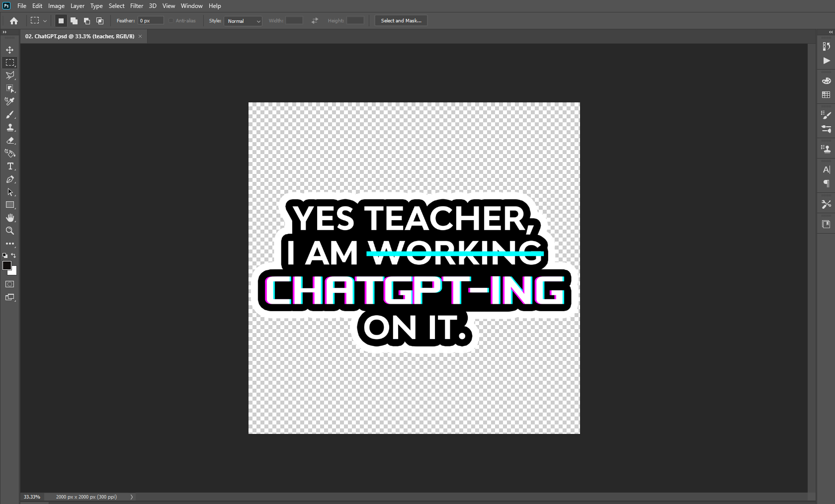Open the Actions panel
Image resolution: width=835 pixels, height=504 pixels.
826,61
